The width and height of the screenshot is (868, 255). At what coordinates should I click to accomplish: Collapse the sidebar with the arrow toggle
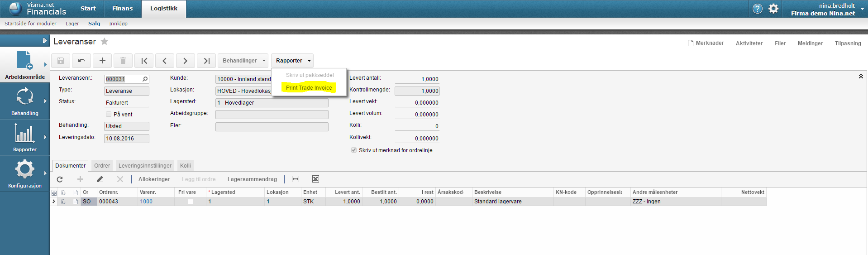point(44,41)
